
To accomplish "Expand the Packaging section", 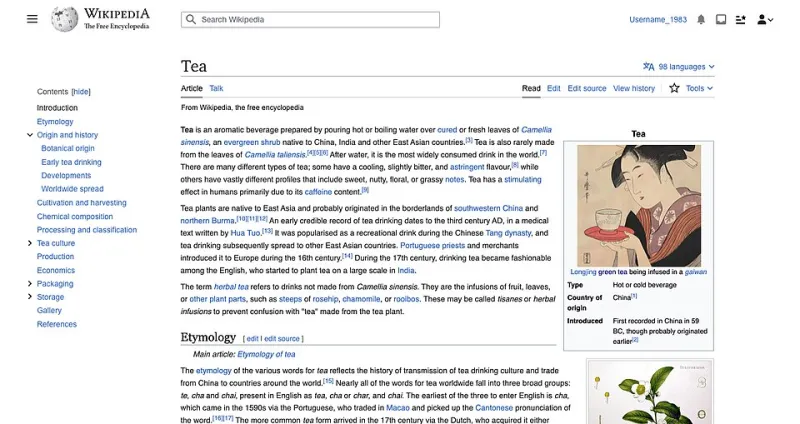I will point(30,284).
